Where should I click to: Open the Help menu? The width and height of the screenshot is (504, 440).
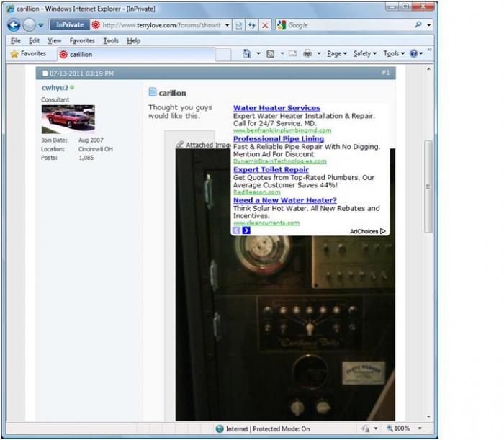[x=133, y=41]
